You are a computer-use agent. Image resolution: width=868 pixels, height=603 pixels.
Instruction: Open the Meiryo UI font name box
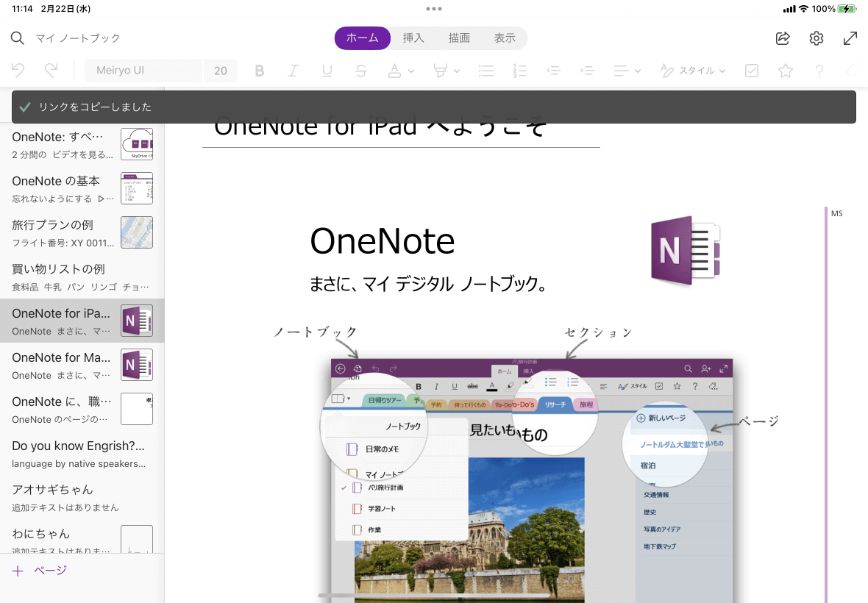pyautogui.click(x=143, y=71)
